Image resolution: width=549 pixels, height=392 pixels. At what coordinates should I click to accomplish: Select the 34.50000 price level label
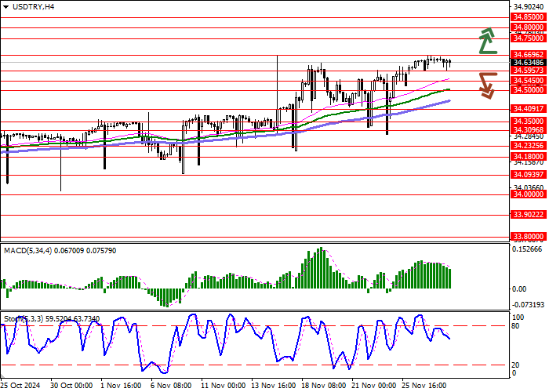tap(529, 90)
